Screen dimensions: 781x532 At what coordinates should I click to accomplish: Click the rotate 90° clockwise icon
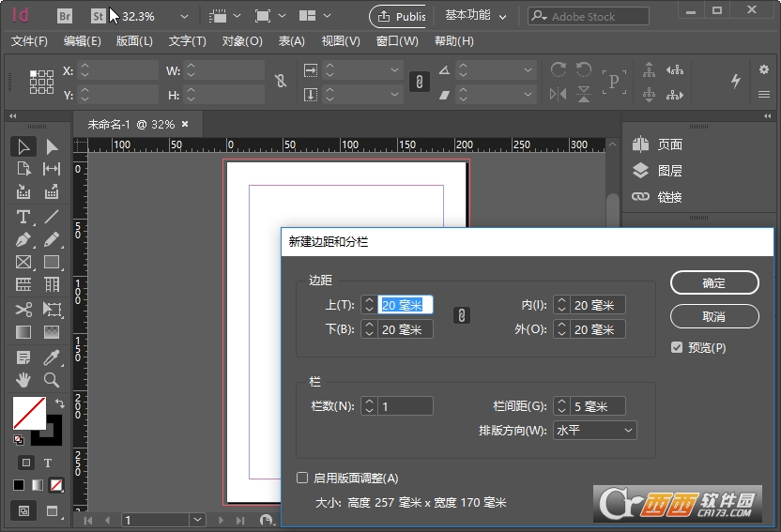pyautogui.click(x=558, y=69)
